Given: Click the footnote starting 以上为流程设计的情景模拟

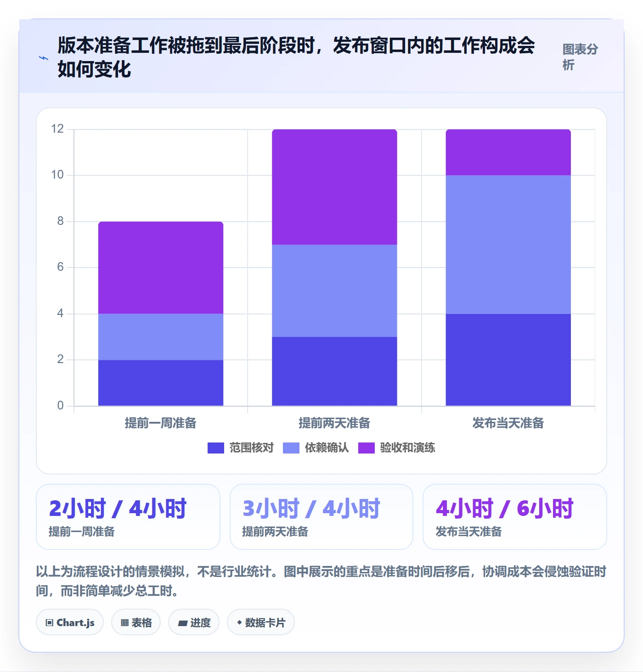Looking at the screenshot, I should [x=321, y=581].
